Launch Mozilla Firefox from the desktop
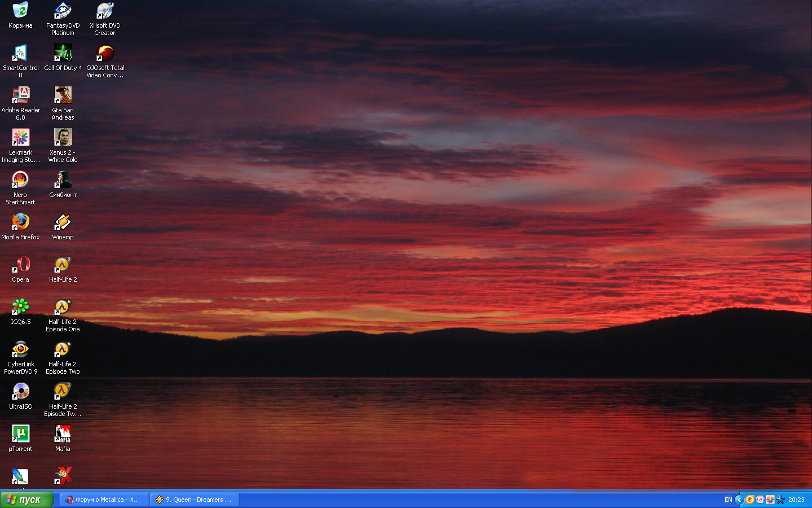Image resolution: width=812 pixels, height=508 pixels. tap(20, 222)
